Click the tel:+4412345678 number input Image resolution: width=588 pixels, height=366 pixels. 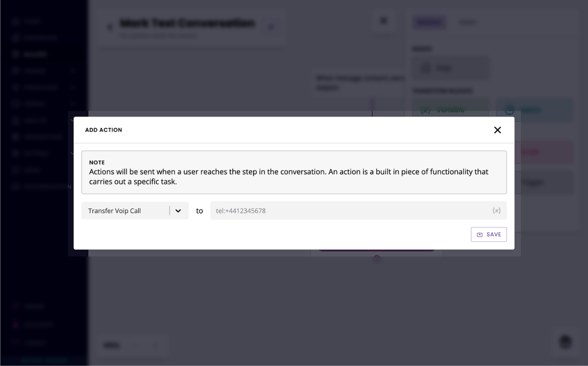[x=351, y=211]
